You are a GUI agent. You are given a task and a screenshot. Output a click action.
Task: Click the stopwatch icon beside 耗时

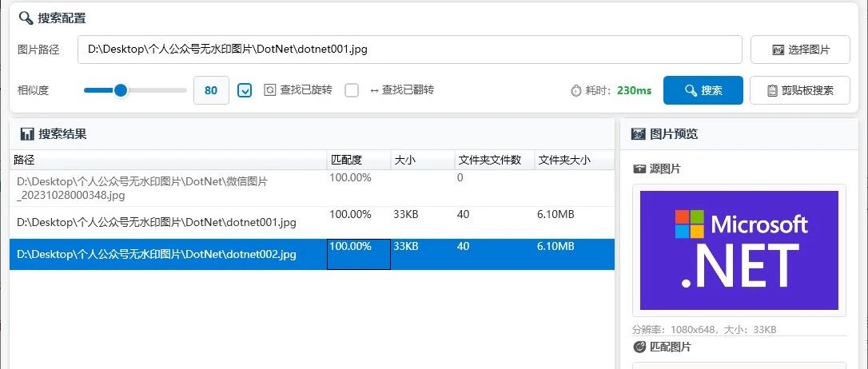point(575,90)
